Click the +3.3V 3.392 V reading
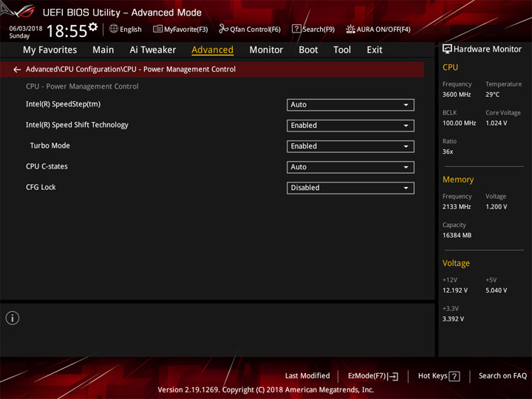 453,319
